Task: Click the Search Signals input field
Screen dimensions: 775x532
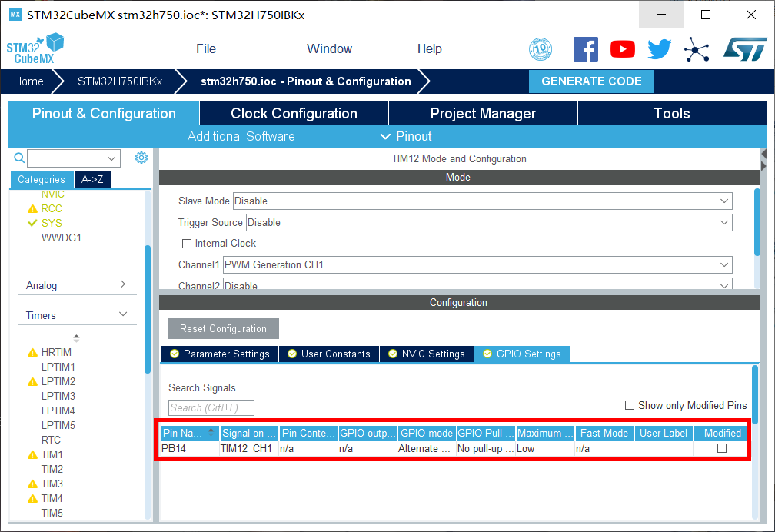Action: click(211, 407)
